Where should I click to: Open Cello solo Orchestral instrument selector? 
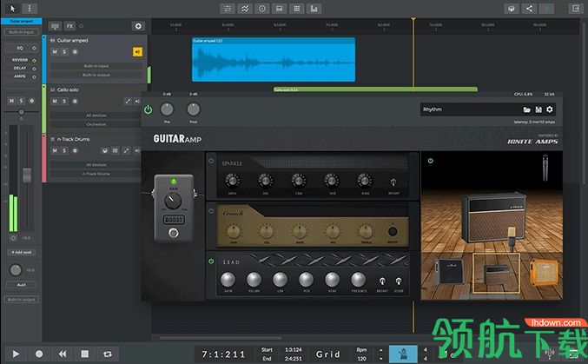point(96,124)
